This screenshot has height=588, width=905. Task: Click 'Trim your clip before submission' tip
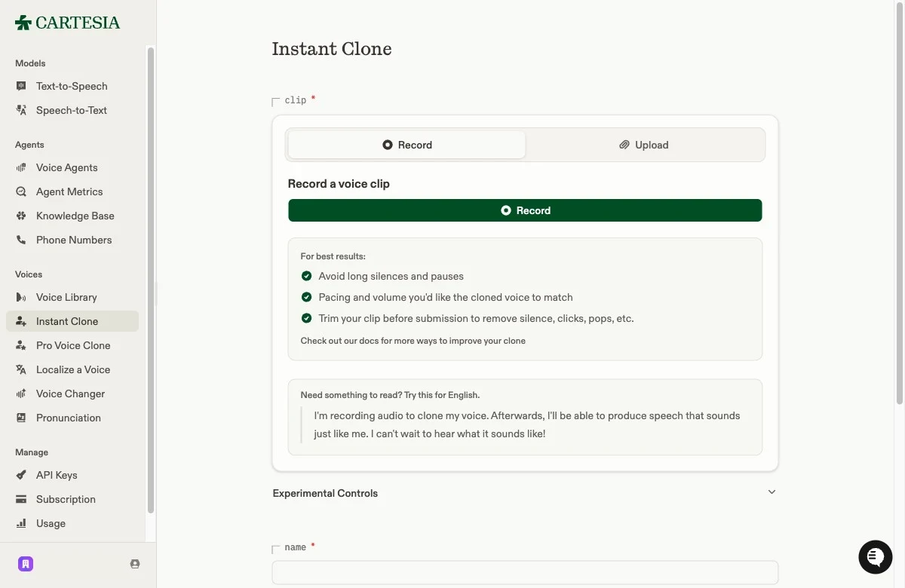coord(477,318)
